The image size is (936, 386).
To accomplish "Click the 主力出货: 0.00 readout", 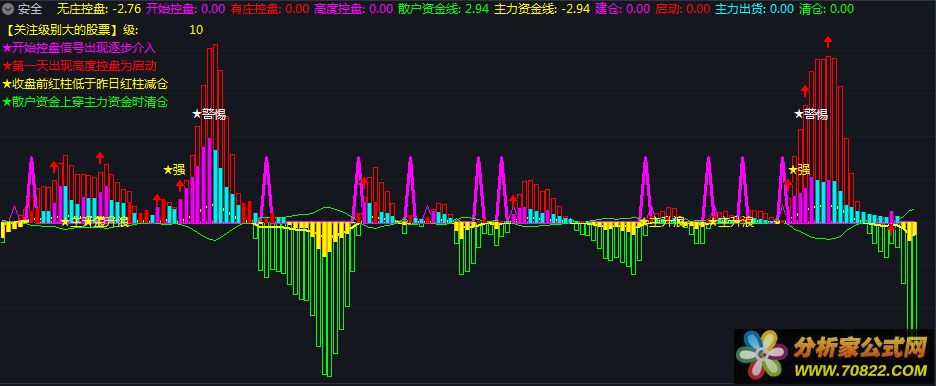I will [x=755, y=9].
